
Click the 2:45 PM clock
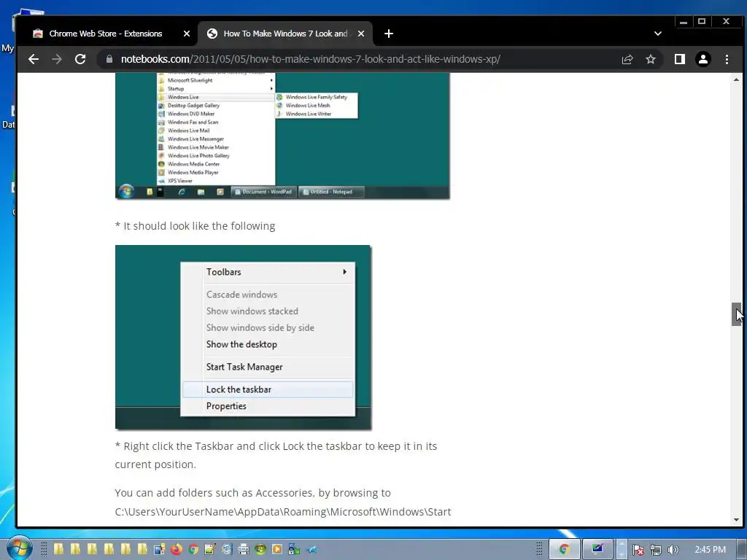[710, 550]
